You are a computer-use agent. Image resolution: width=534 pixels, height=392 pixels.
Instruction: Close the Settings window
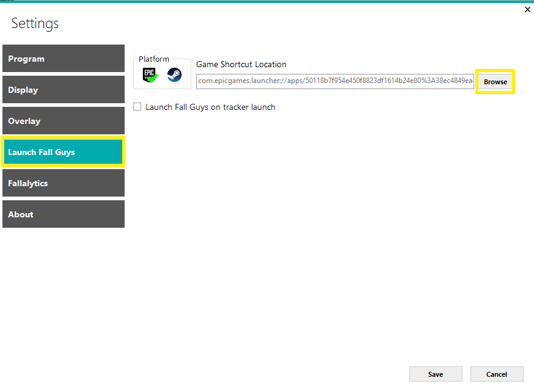click(527, 10)
